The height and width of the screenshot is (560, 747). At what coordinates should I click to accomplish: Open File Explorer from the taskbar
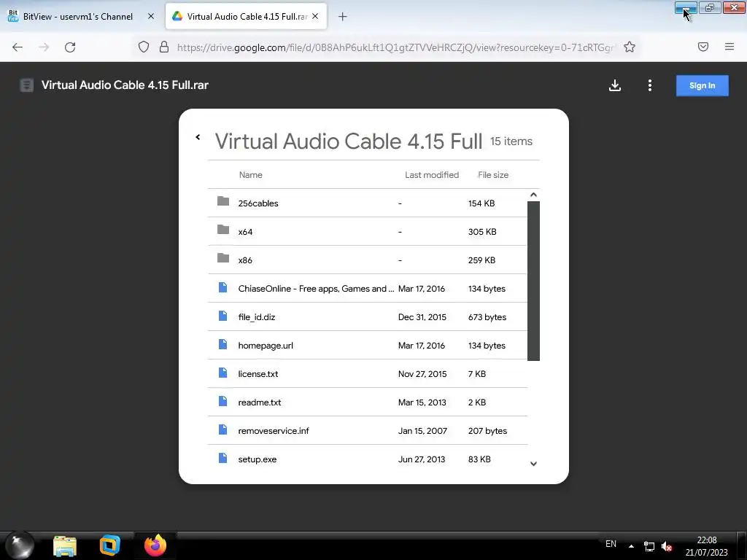tap(65, 545)
